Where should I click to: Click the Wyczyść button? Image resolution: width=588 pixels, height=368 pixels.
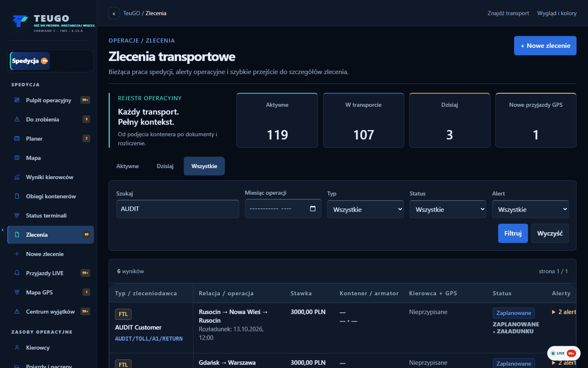550,233
